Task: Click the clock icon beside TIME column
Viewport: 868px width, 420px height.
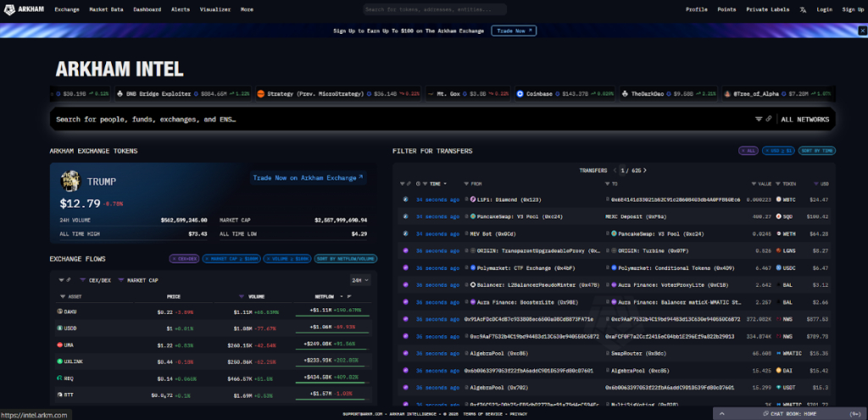Action: [x=418, y=184]
